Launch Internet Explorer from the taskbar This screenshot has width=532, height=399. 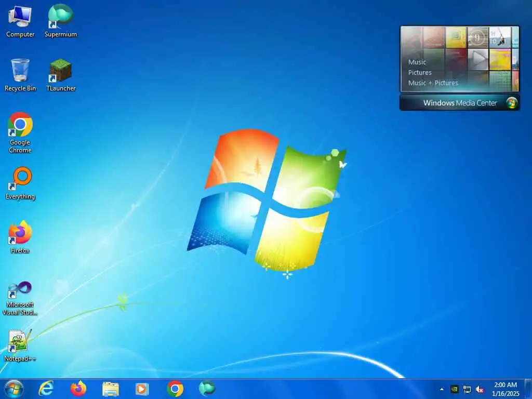click(x=46, y=389)
